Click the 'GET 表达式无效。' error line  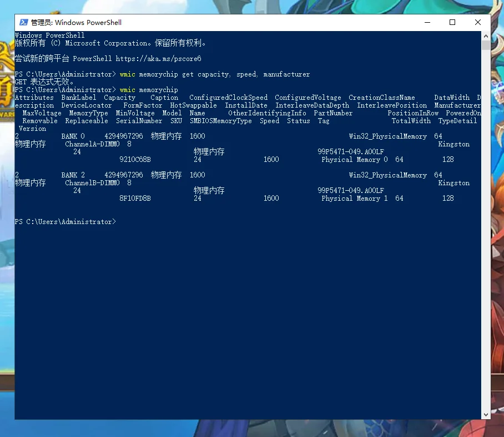click(x=44, y=82)
